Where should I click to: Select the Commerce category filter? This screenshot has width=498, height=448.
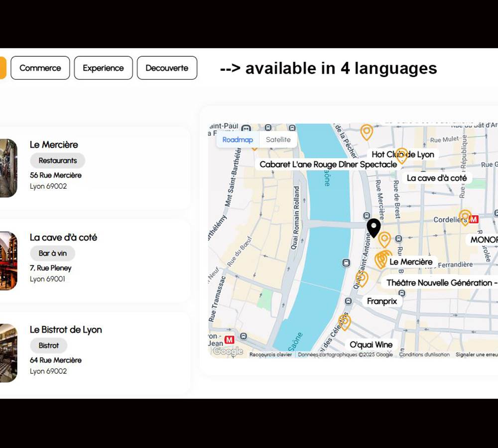40,68
